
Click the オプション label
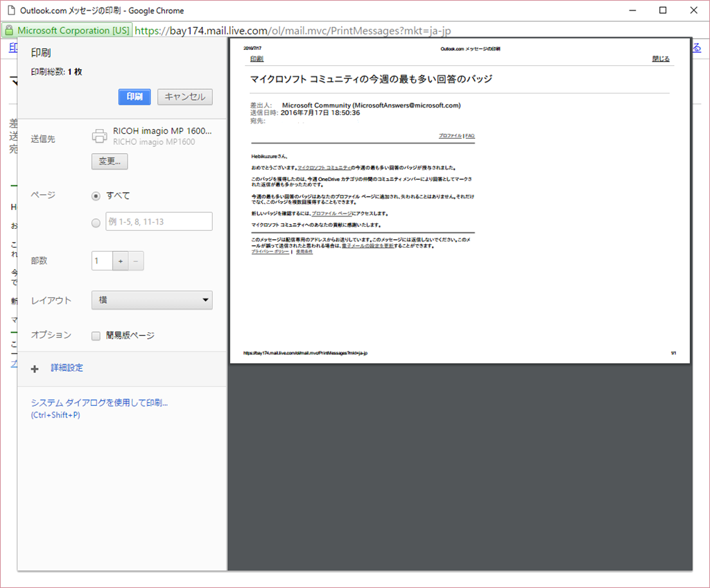pos(51,335)
